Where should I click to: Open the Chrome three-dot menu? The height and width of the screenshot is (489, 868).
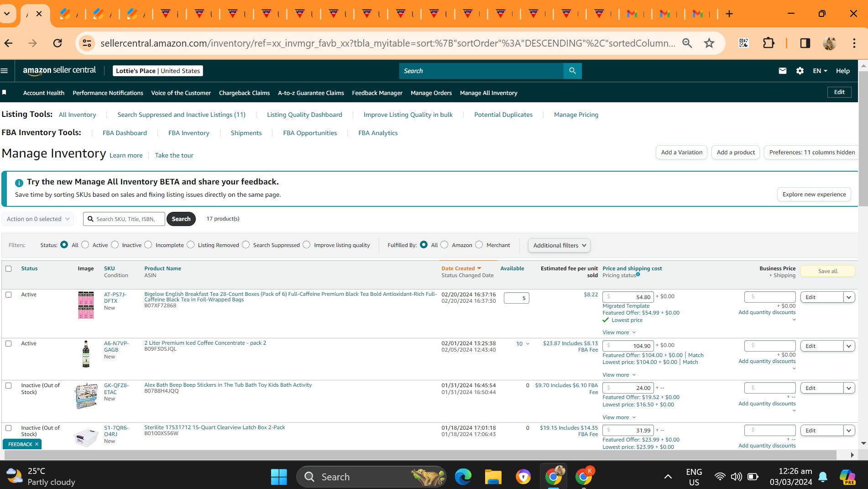(854, 43)
